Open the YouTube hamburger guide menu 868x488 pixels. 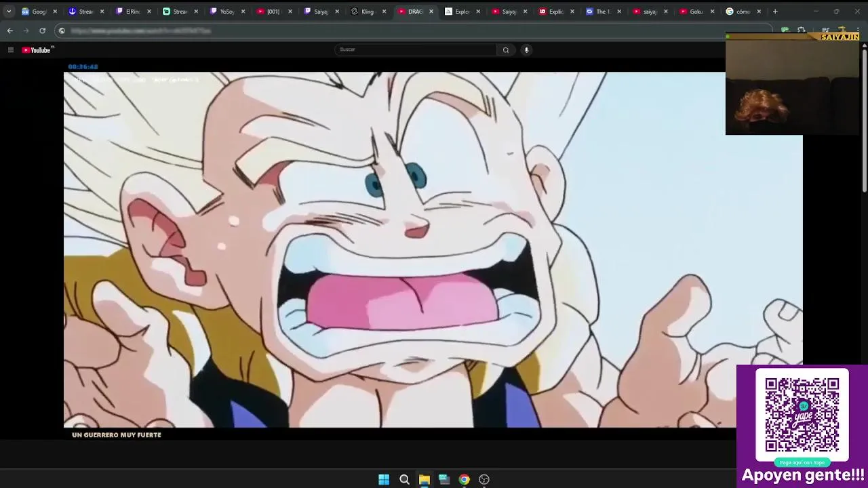coord(10,49)
